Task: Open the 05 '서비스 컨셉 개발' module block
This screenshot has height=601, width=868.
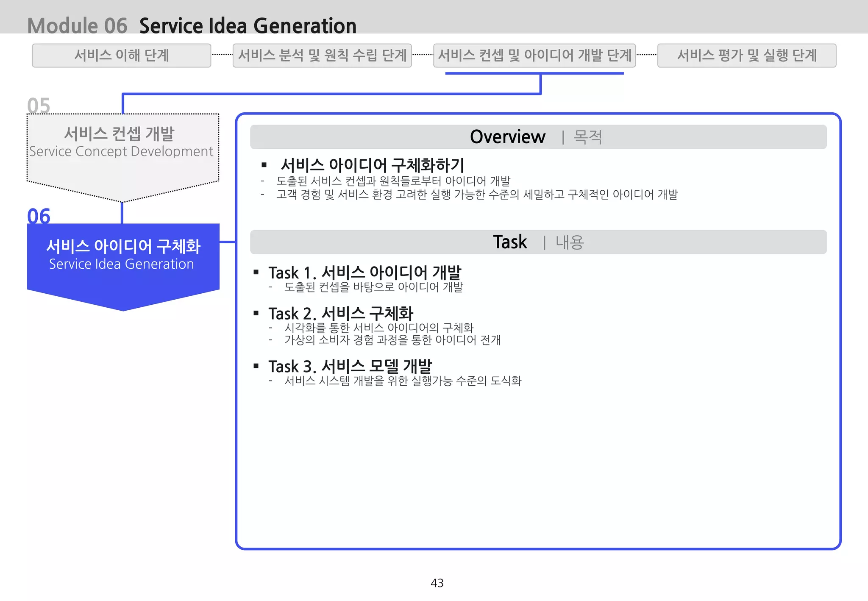Action: 123,157
